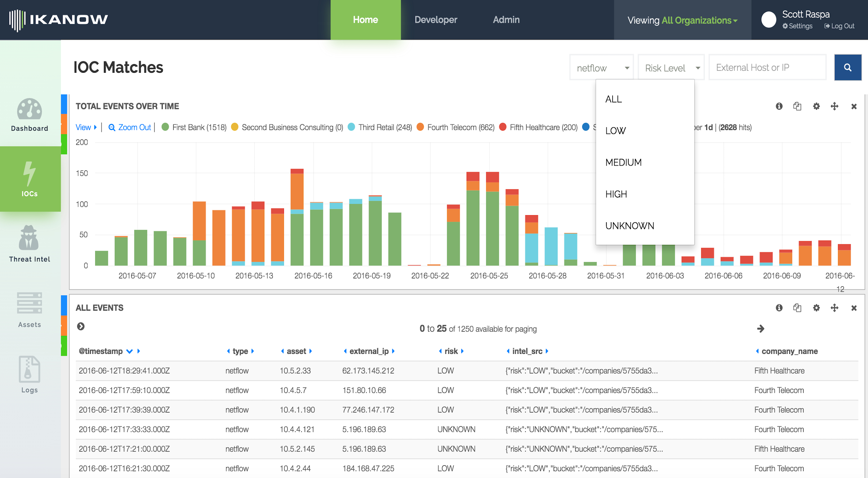Expand Viewing All Organizations dropdown
868x478 pixels.
pos(683,20)
